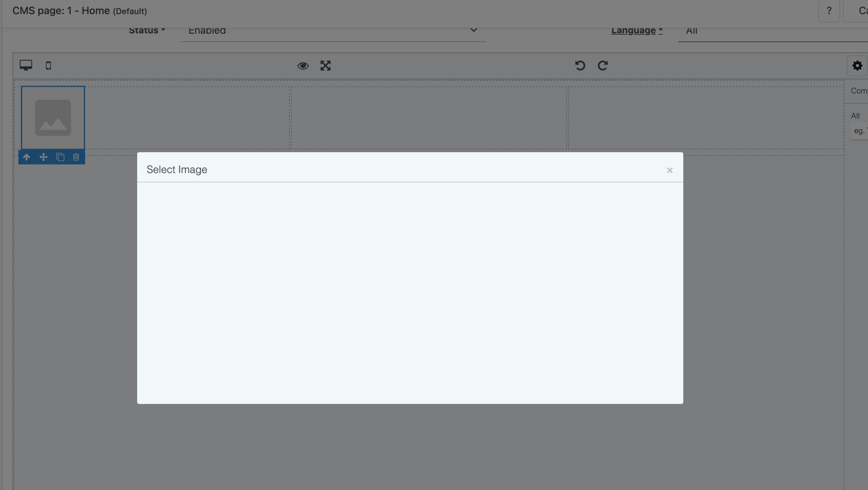Screen dimensions: 868x490
Task: Enter fullscreen editor mode
Action: 325,66
